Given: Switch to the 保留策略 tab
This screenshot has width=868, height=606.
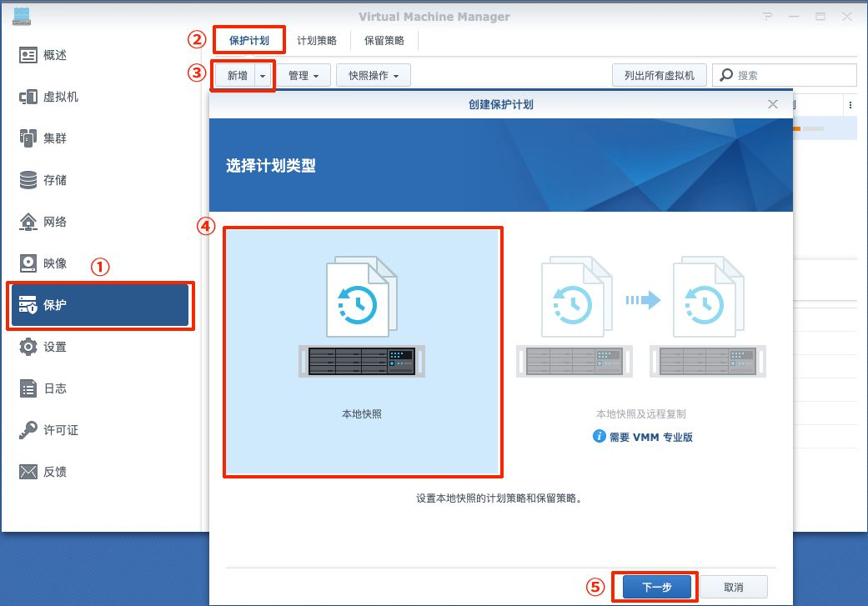Looking at the screenshot, I should pyautogui.click(x=384, y=40).
